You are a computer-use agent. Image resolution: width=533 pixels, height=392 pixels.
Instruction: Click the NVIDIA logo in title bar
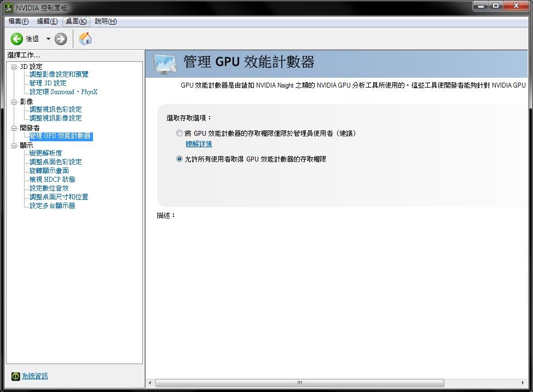click(8, 8)
